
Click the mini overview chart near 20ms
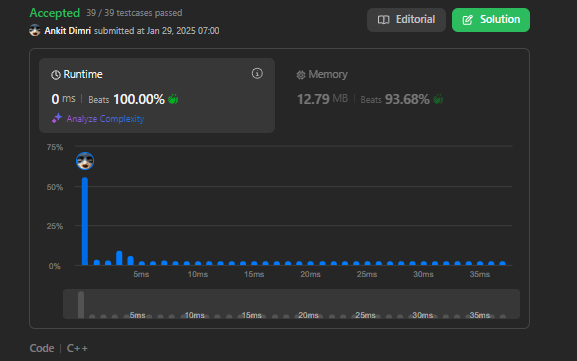point(308,315)
